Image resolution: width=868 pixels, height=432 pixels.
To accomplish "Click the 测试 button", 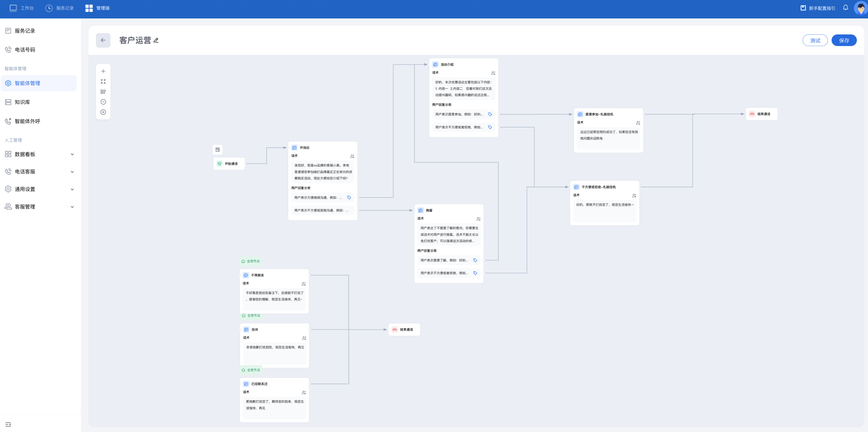I will click(815, 40).
